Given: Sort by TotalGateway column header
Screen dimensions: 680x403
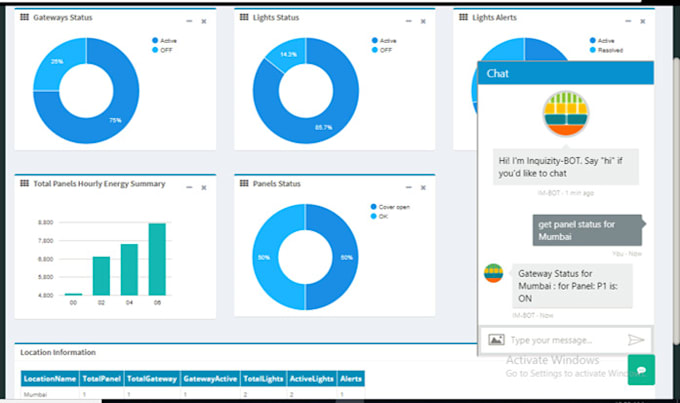Looking at the screenshot, I should pos(152,379).
